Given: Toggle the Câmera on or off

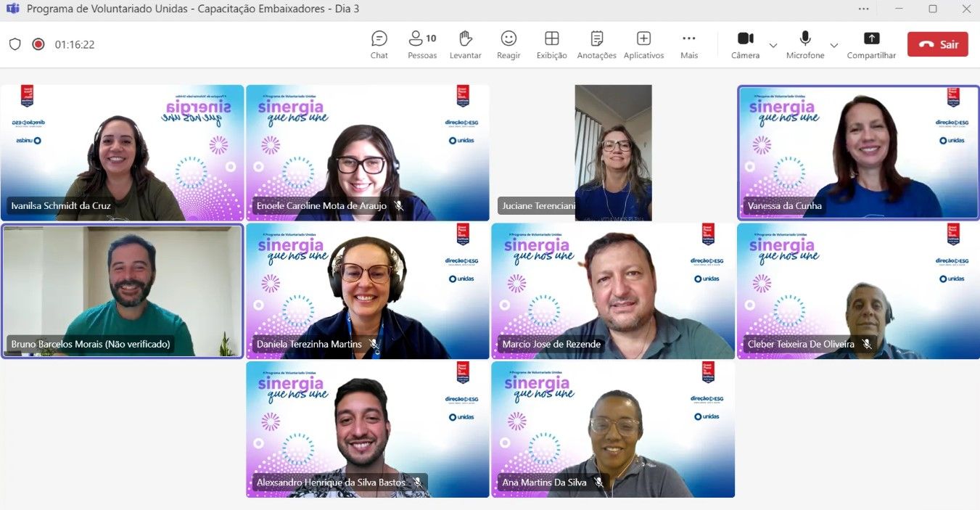Looking at the screenshot, I should (x=745, y=44).
